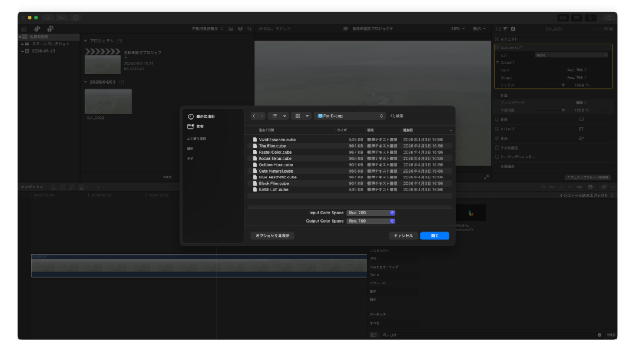Click the blue 開く (Open) button

click(435, 236)
